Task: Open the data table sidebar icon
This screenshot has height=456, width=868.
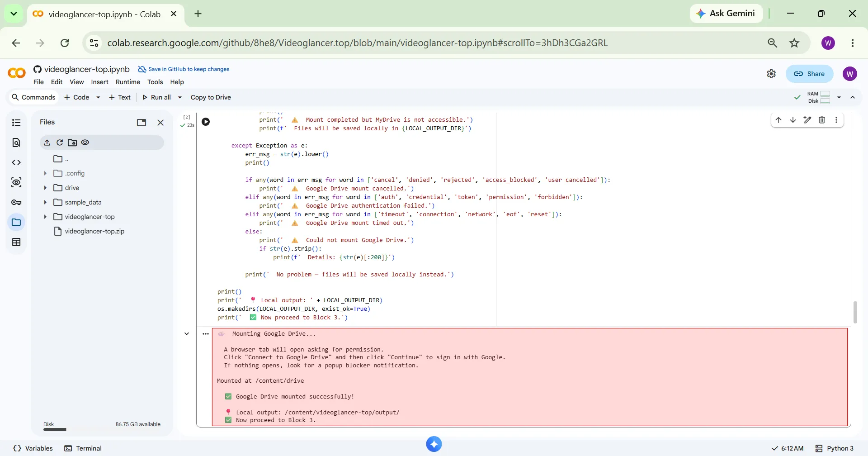Action: click(16, 242)
